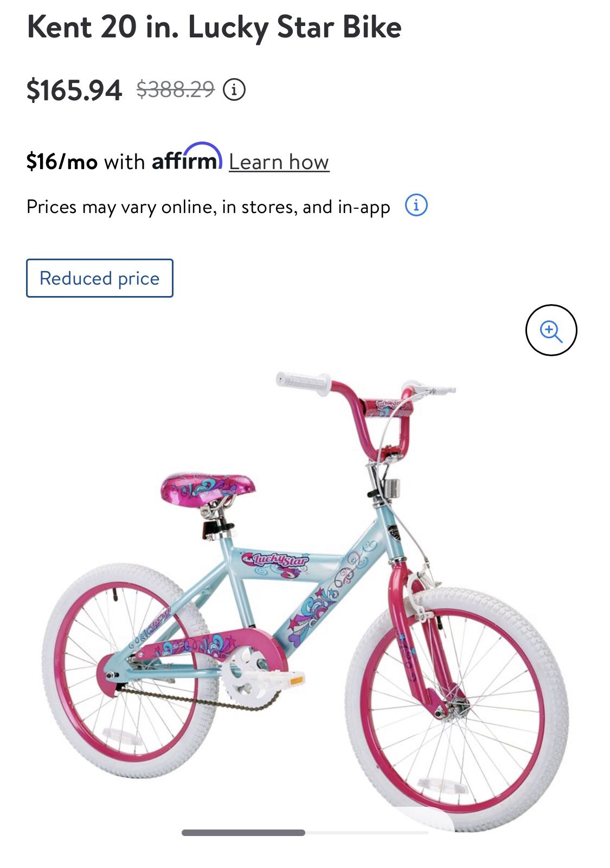Tap the white handlebar grip
The width and height of the screenshot is (610, 868).
point(303,382)
